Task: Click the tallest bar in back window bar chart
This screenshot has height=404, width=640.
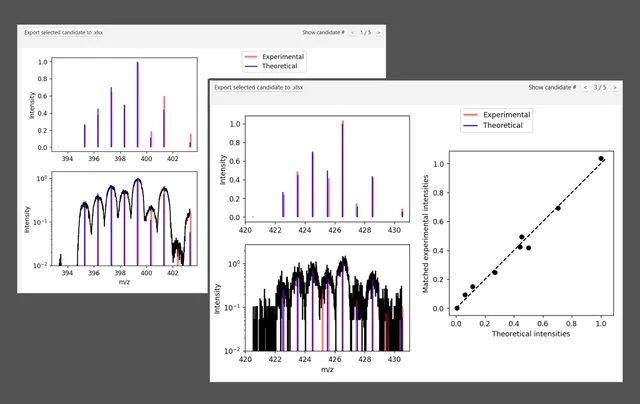Action: click(x=138, y=104)
